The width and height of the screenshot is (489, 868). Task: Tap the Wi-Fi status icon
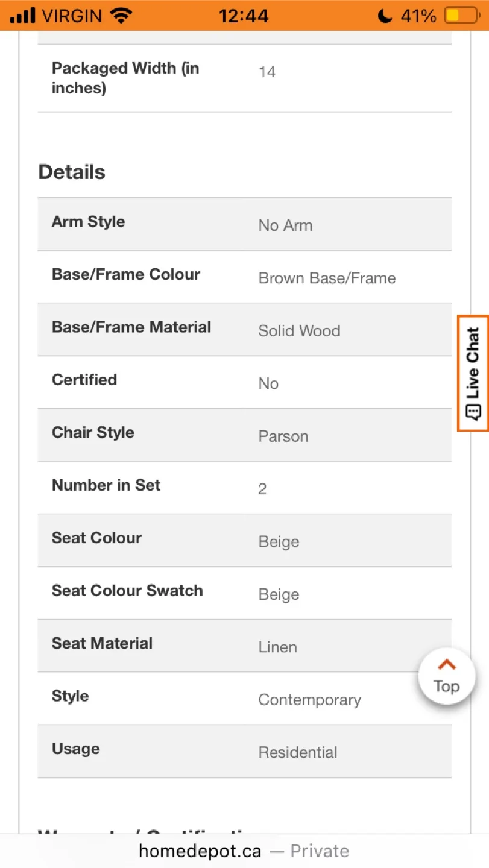121,16
